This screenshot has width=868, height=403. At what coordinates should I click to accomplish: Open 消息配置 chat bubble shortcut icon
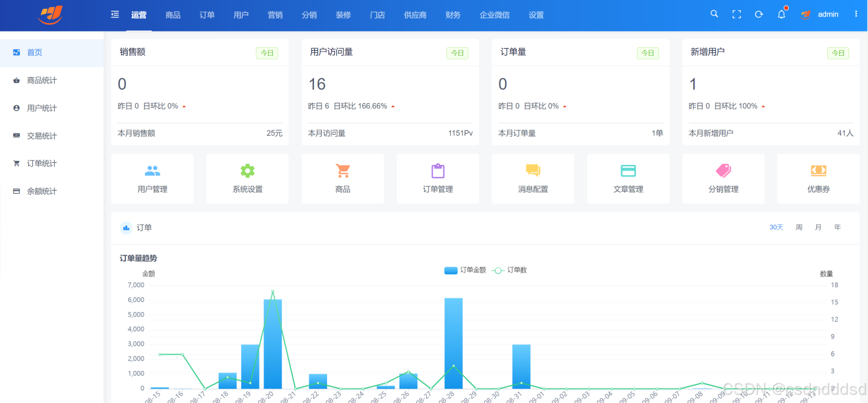[x=533, y=171]
